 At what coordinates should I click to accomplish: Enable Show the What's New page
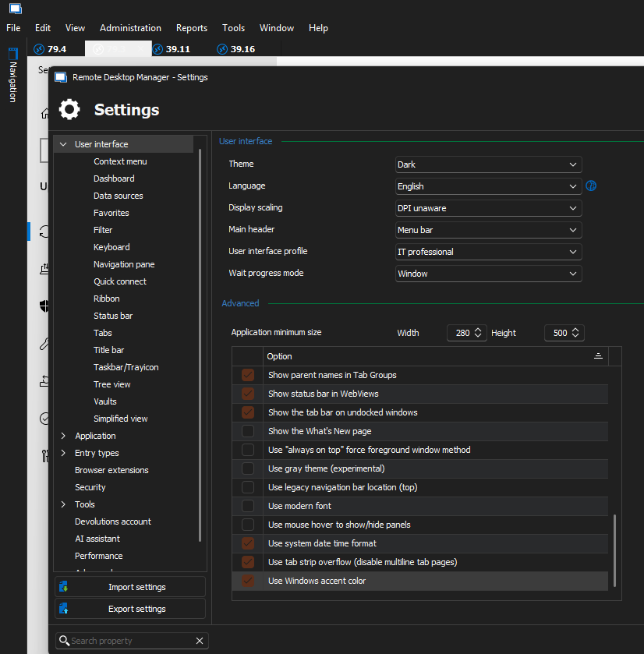pyautogui.click(x=248, y=431)
